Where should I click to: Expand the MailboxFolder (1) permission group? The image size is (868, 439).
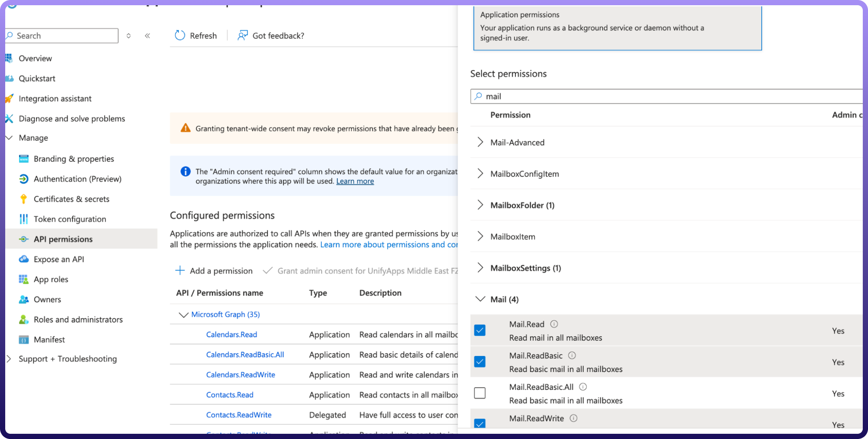click(x=480, y=205)
